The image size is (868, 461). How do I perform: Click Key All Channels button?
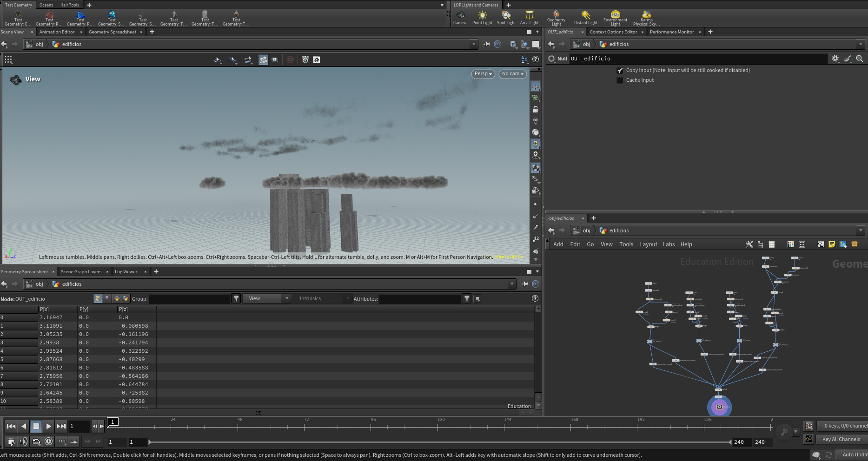tap(841, 440)
